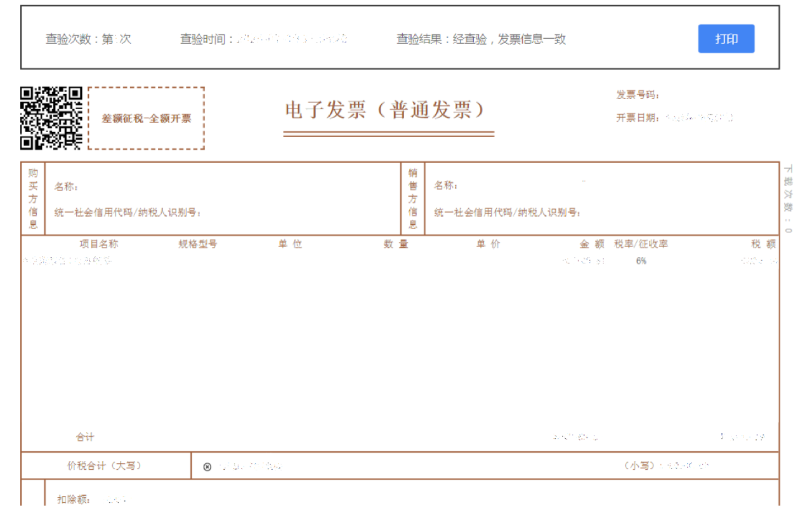Click the 发票号码 label
812x506 pixels.
coord(638,95)
